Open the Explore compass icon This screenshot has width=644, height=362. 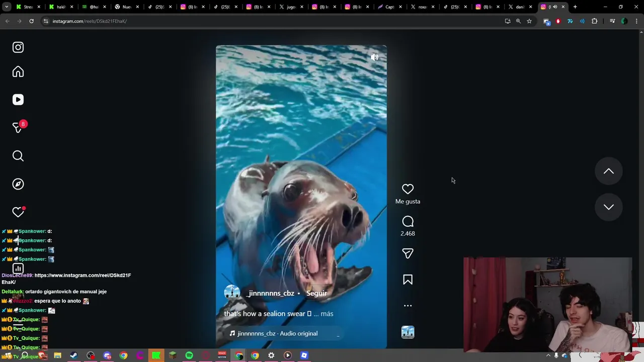pyautogui.click(x=18, y=184)
